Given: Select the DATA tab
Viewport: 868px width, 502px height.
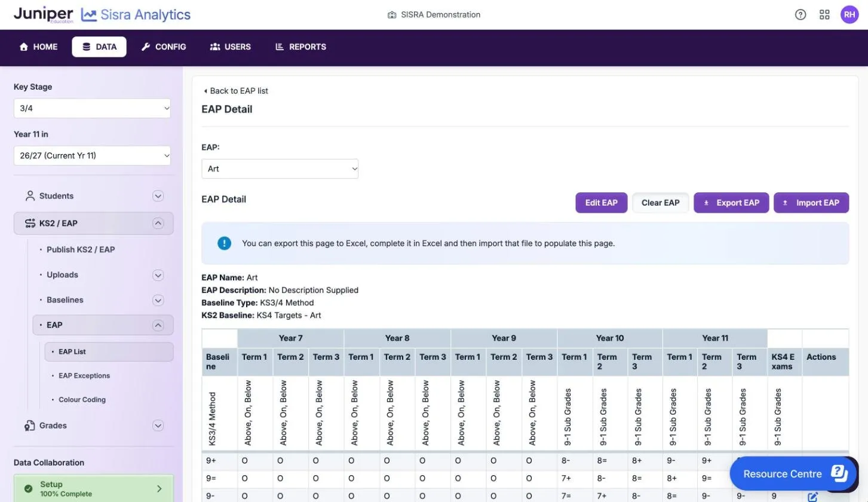Looking at the screenshot, I should (99, 47).
